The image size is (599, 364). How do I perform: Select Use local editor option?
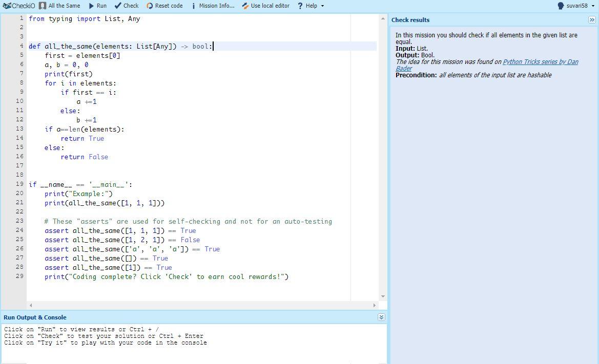pos(270,6)
